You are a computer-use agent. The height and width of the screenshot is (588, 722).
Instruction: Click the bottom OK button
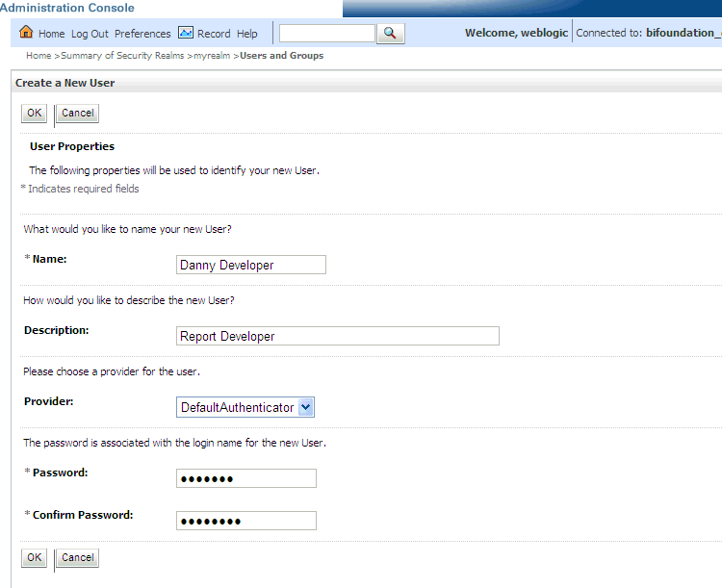34,557
